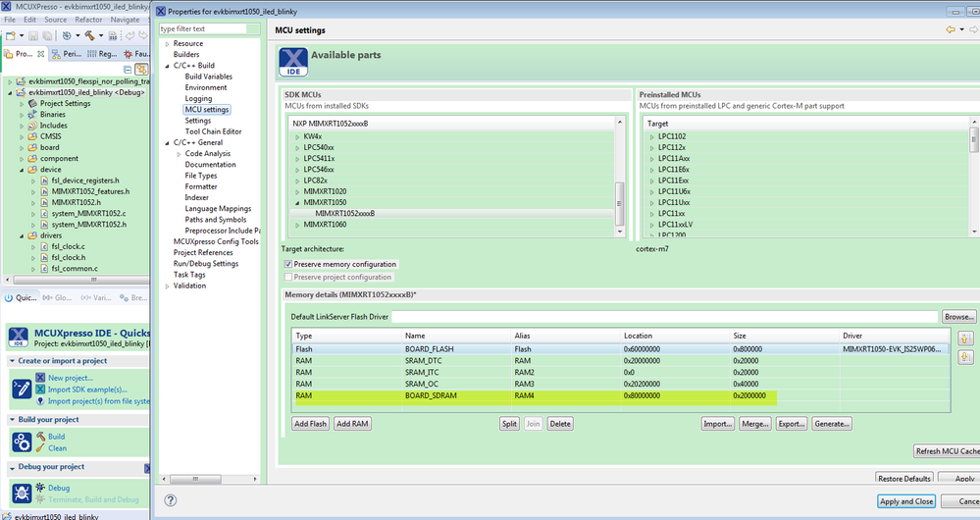Click the toolbar undo arrow icon
The width and height of the screenshot is (980, 520).
[x=130, y=35]
